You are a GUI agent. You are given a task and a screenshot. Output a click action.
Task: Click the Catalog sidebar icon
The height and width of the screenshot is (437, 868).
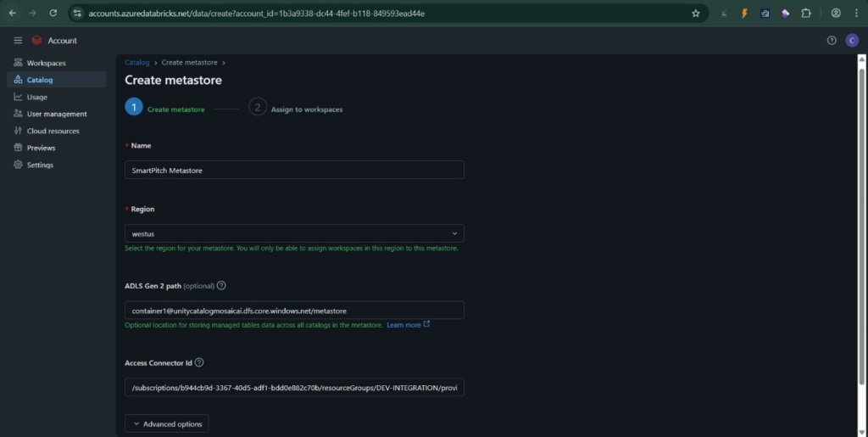tap(18, 80)
